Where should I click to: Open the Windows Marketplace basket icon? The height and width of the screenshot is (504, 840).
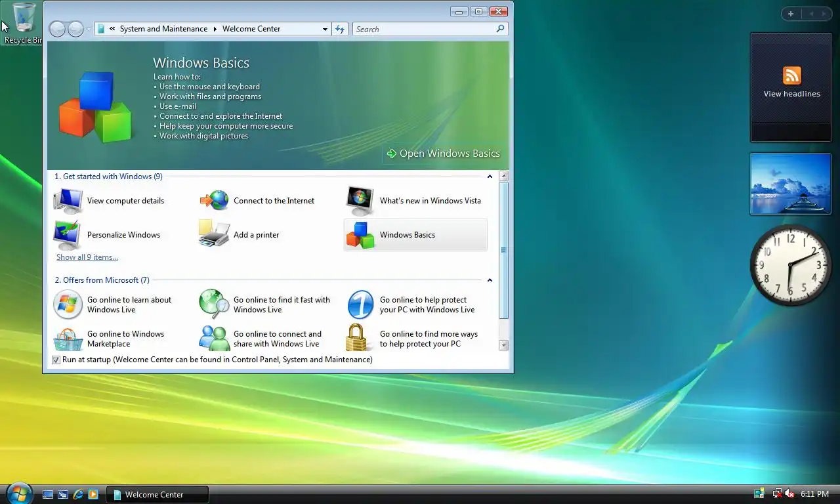[x=68, y=339]
